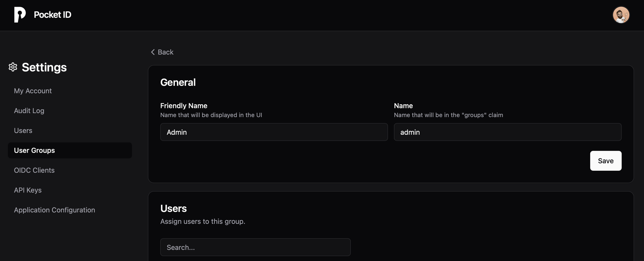Click the Save button
644x261 pixels.
point(606,161)
